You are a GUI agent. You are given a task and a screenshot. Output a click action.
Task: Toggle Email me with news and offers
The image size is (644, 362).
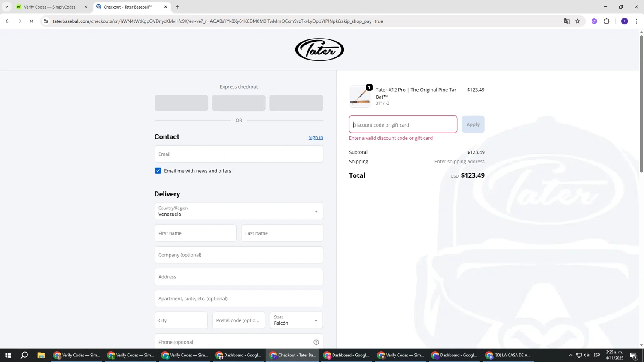[158, 171]
